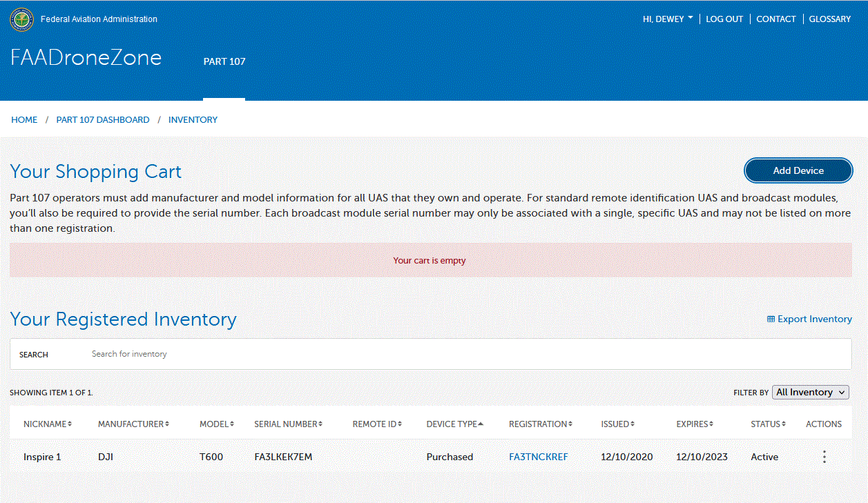Open the Hi, Dewey user dropdown
The width and height of the screenshot is (868, 503).
pyautogui.click(x=668, y=19)
